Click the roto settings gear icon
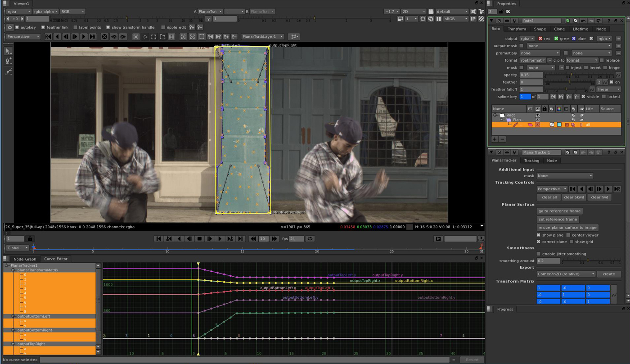The width and height of the screenshot is (630, 364). (x=9, y=27)
